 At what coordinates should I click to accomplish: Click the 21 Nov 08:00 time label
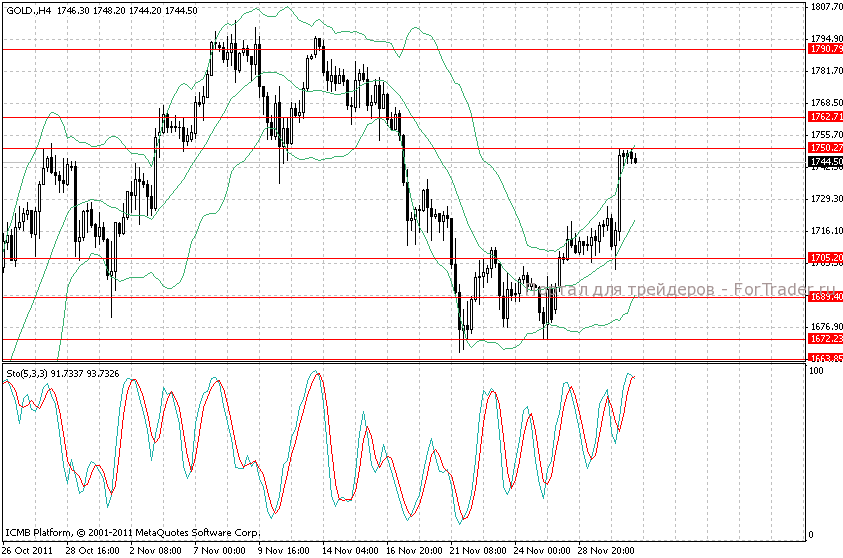coord(478,550)
